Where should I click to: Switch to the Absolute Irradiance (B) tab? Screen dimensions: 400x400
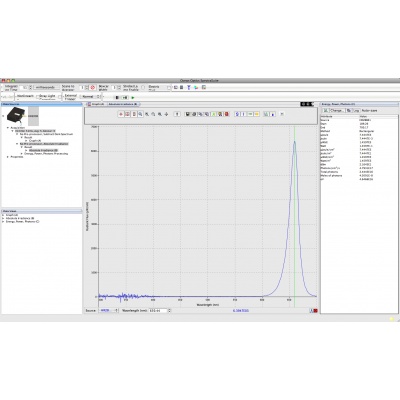[x=122, y=104]
